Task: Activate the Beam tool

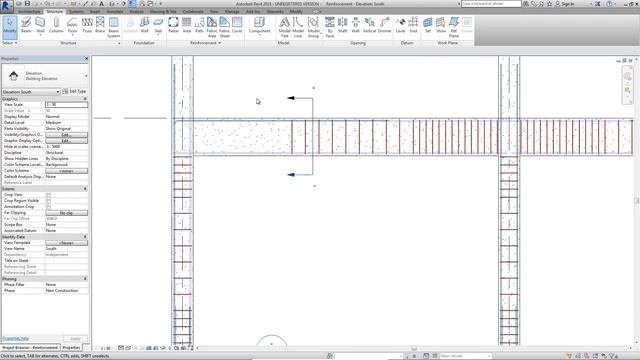Action: coord(26,25)
